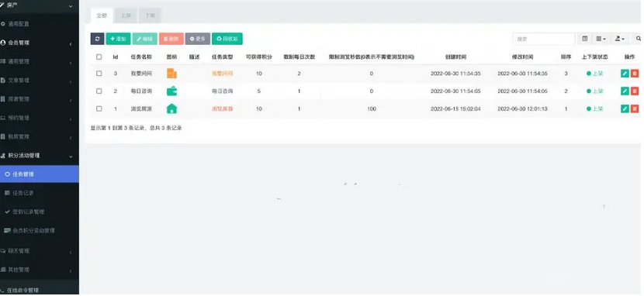Switch to the 全部 tab
Viewport: 644px width, 296px height.
click(102, 15)
